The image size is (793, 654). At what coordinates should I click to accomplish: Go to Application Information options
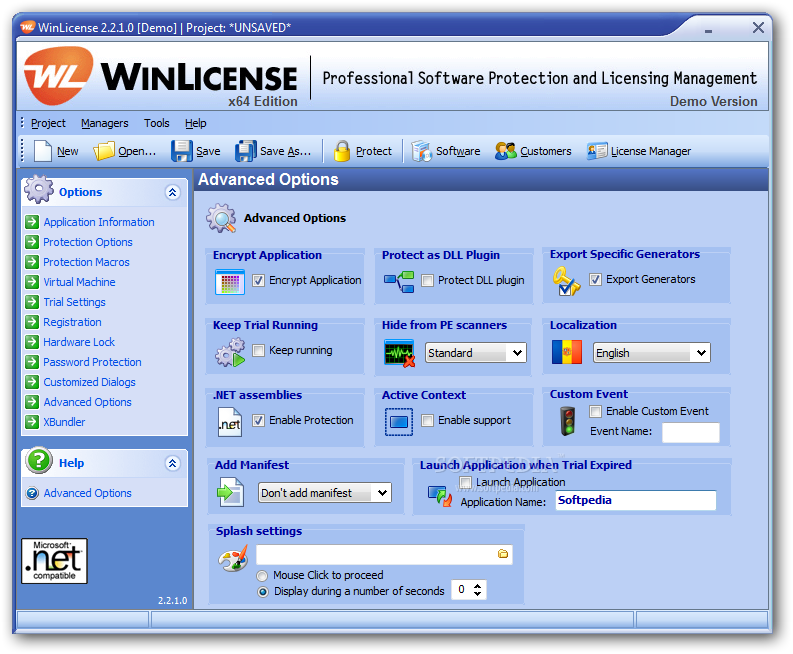99,222
